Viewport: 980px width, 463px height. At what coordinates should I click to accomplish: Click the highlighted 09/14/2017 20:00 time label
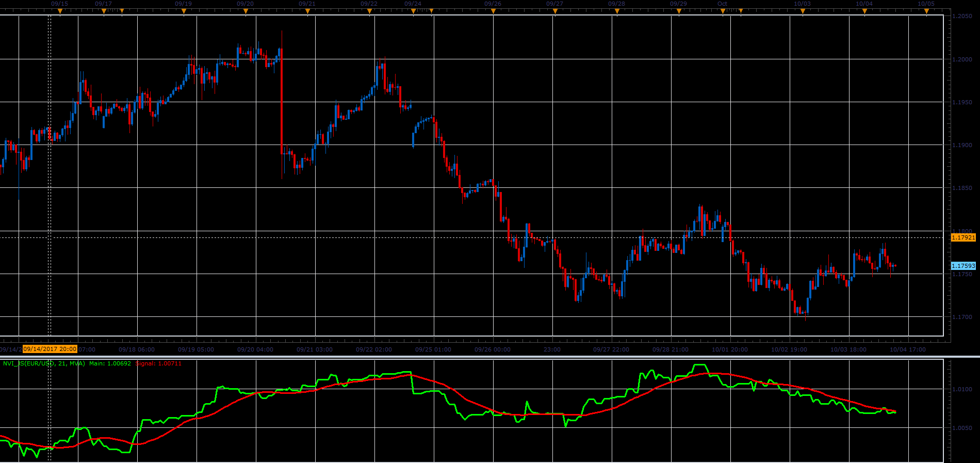click(50, 349)
